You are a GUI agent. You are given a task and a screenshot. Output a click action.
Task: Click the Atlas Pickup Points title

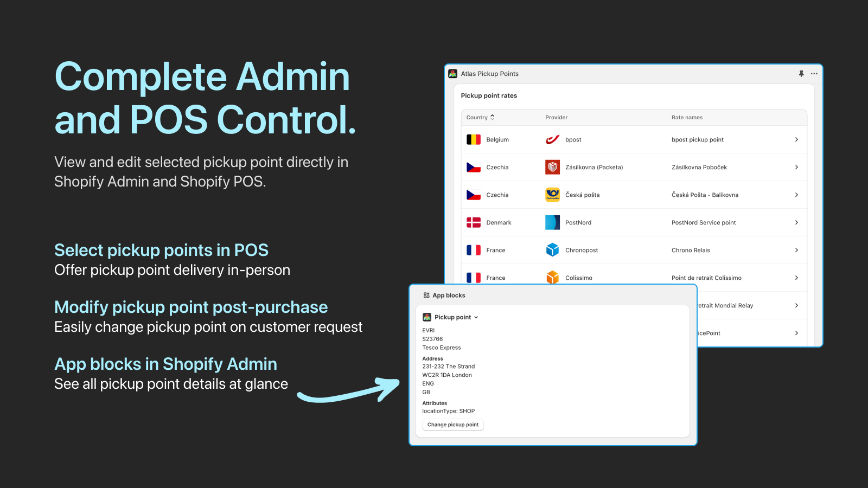(490, 74)
